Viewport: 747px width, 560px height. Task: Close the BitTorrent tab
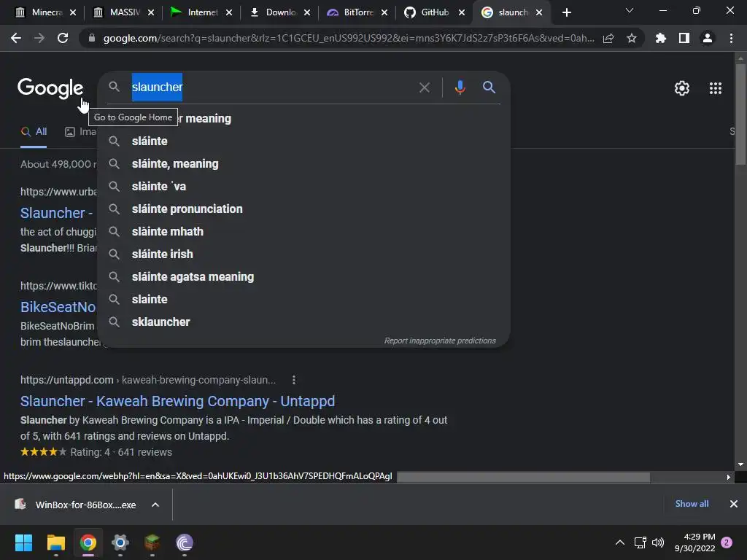tap(384, 12)
